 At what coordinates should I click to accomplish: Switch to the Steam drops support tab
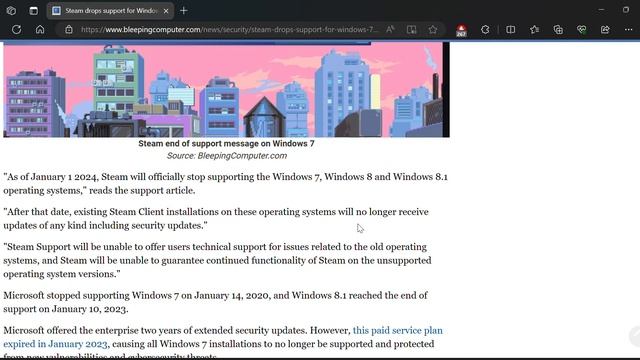(x=110, y=11)
